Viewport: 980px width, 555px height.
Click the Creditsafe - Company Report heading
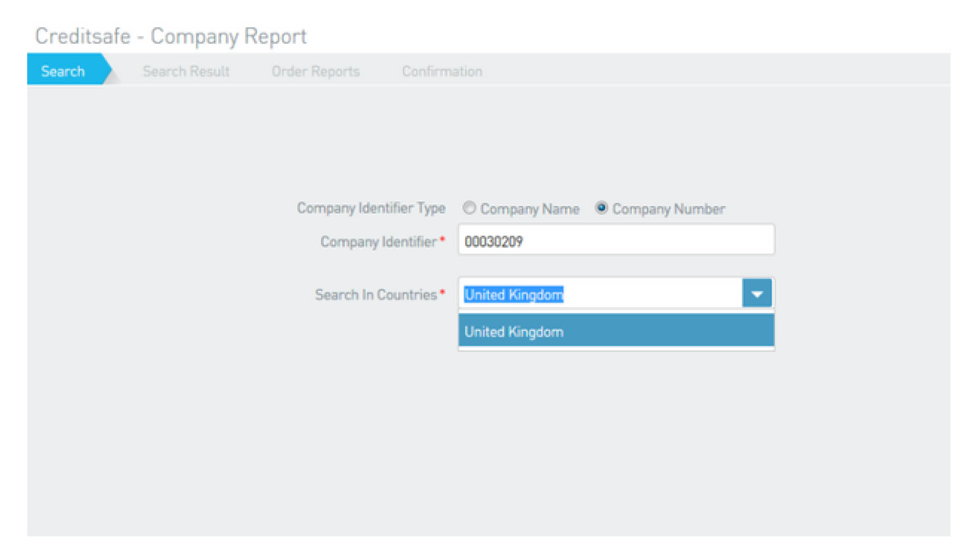(x=171, y=37)
